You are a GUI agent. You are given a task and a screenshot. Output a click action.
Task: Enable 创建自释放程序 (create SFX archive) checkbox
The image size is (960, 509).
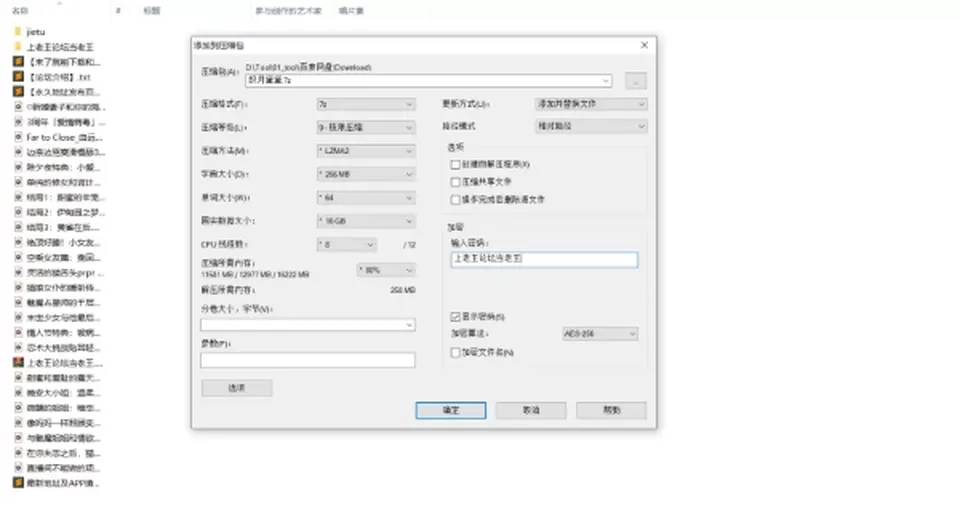tap(455, 164)
